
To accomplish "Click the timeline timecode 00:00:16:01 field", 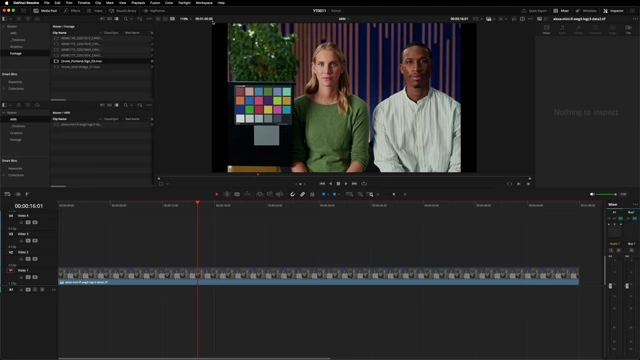I will pos(29,206).
